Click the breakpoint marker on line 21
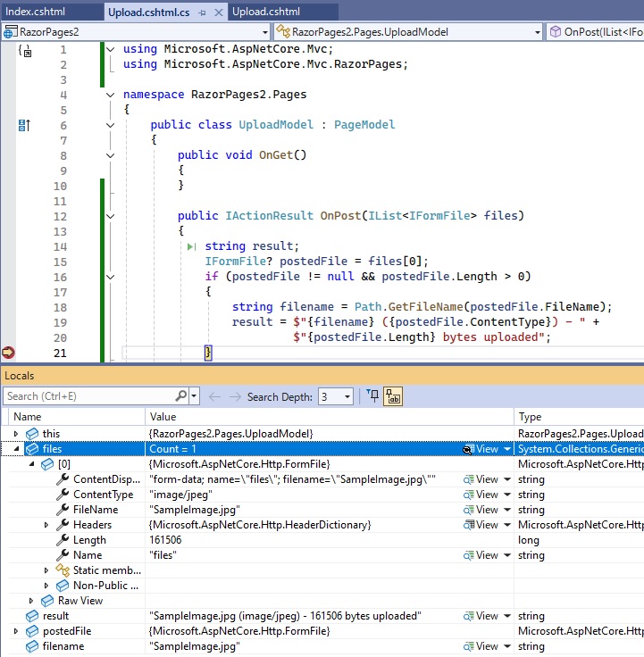 pyautogui.click(x=9, y=353)
